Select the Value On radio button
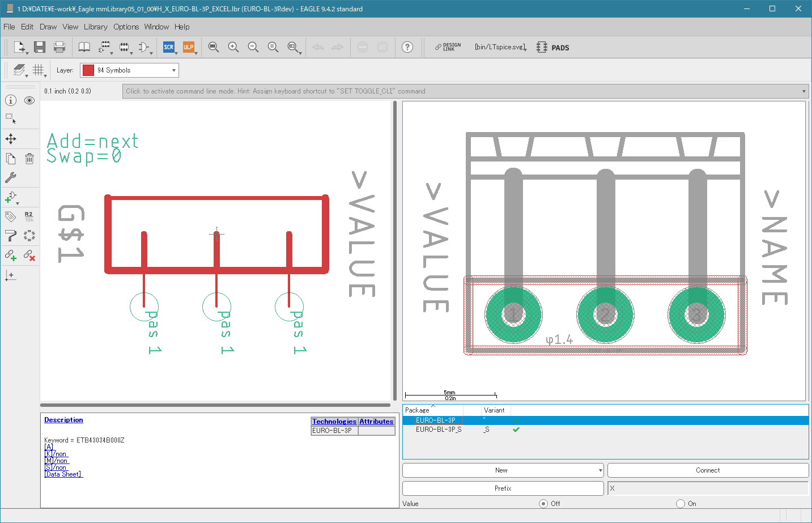812x523 pixels. pyautogui.click(x=681, y=503)
